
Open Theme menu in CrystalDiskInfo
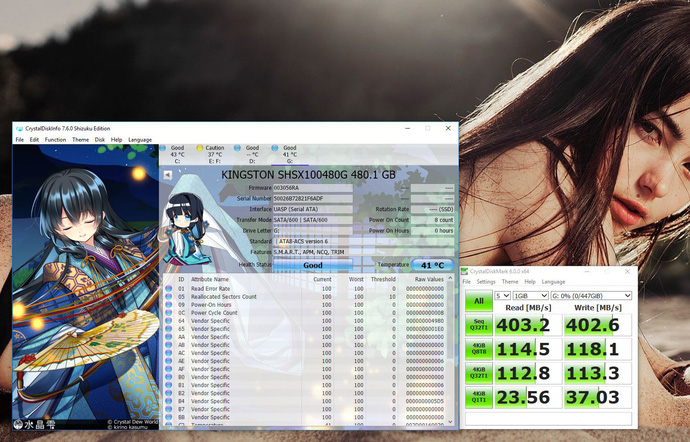81,140
